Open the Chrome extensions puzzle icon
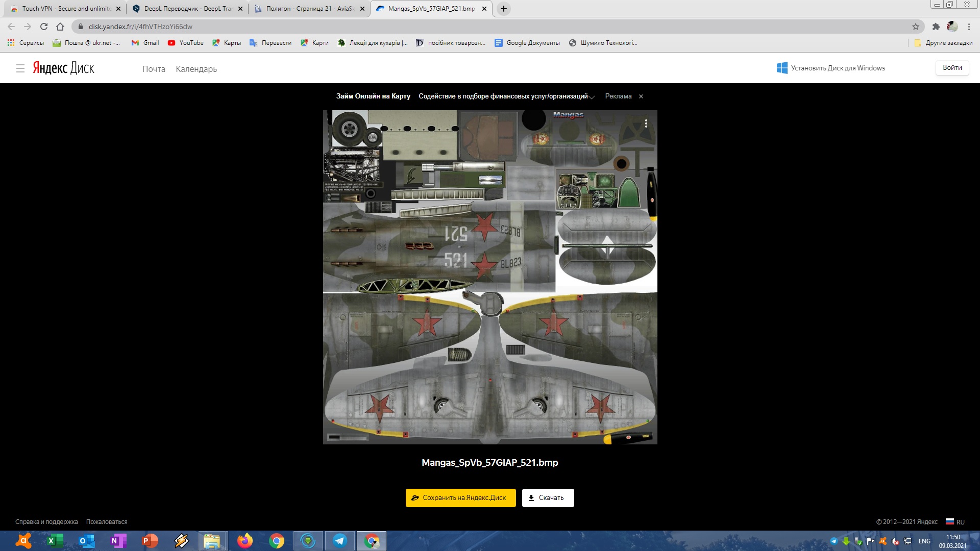The image size is (980, 551). click(x=936, y=27)
